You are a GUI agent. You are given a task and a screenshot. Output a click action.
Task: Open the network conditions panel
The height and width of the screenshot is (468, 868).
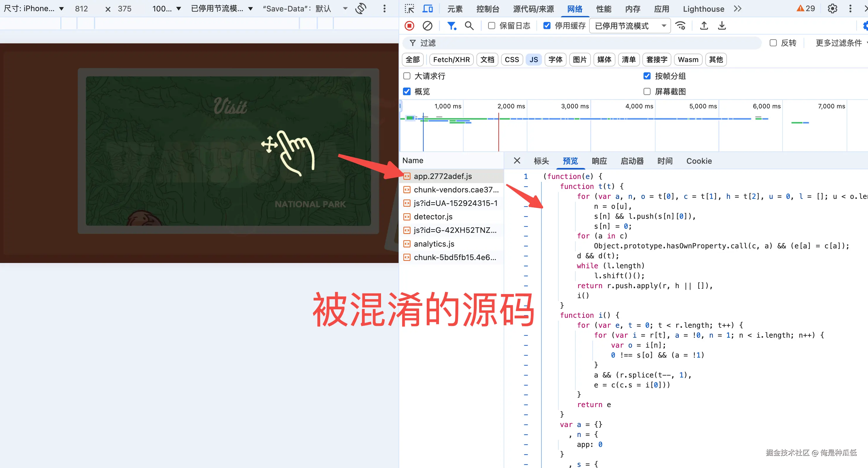coord(681,25)
